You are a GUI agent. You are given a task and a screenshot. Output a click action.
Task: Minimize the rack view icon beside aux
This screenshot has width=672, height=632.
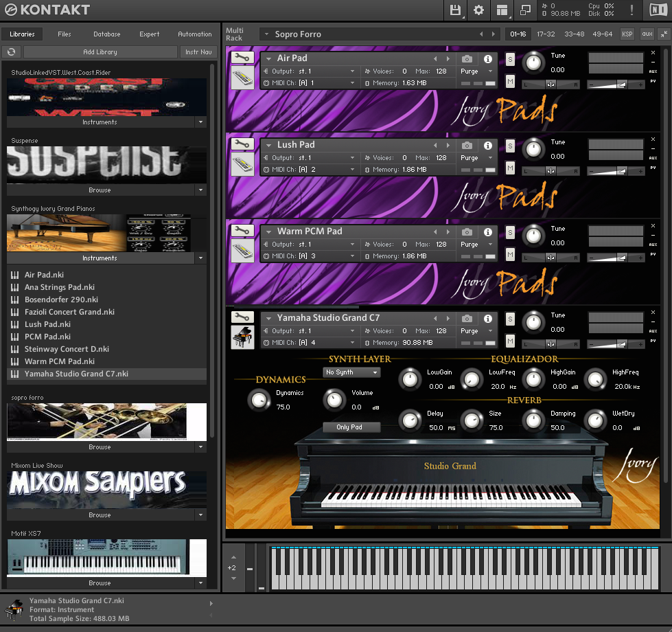(664, 34)
